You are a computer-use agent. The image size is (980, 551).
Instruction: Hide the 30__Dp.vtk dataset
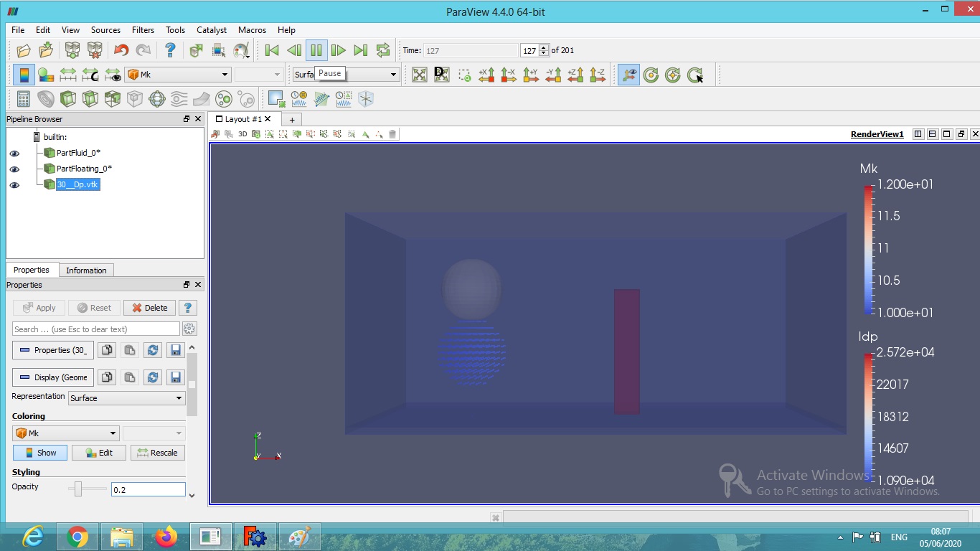coord(14,184)
